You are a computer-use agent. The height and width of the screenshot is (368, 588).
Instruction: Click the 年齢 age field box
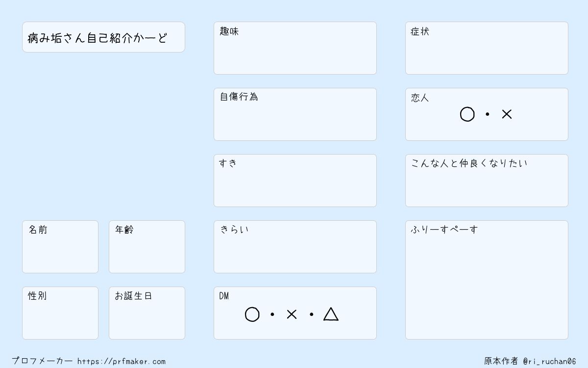[147, 247]
